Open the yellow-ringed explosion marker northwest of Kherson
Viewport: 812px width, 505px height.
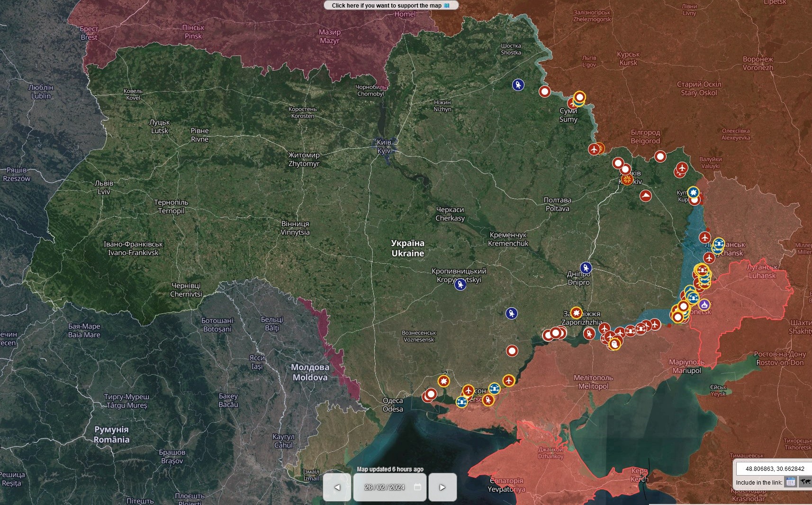[x=443, y=381]
